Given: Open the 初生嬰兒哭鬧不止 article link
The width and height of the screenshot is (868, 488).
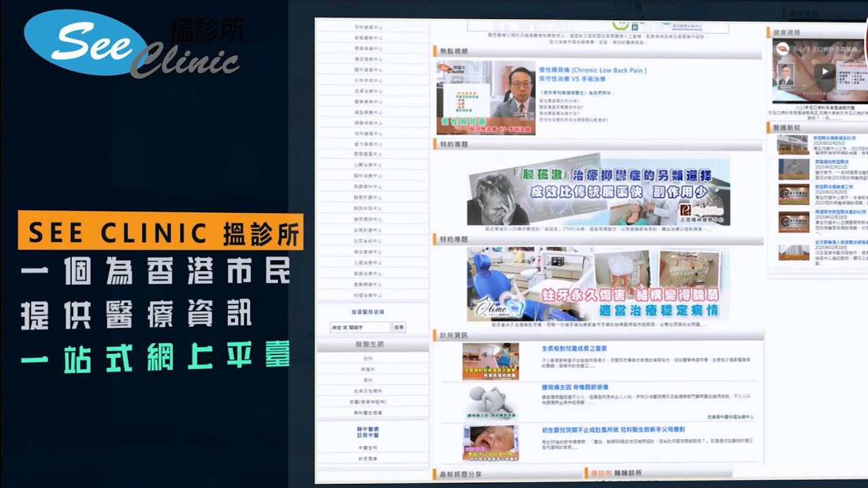Looking at the screenshot, I should click(613, 430).
